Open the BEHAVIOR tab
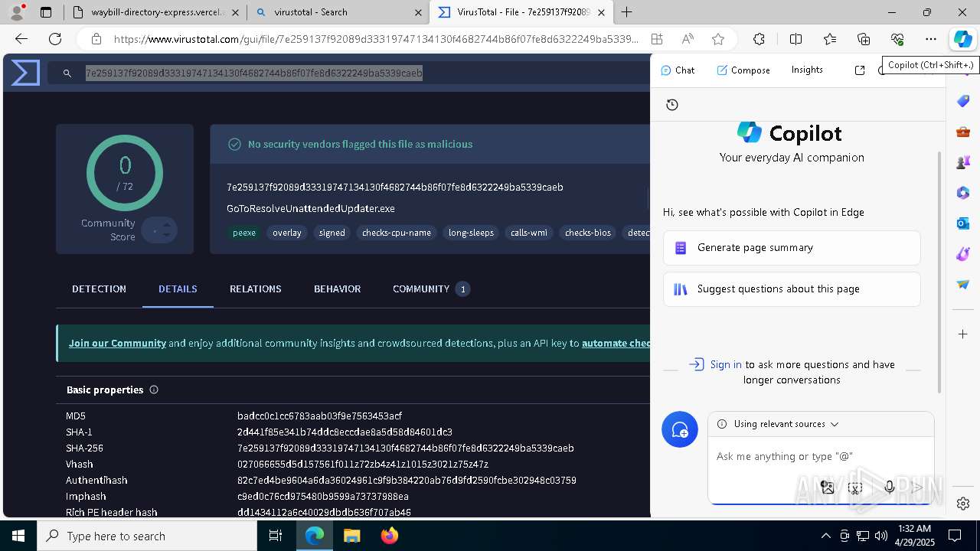Viewport: 980px width, 551px height. click(x=337, y=289)
